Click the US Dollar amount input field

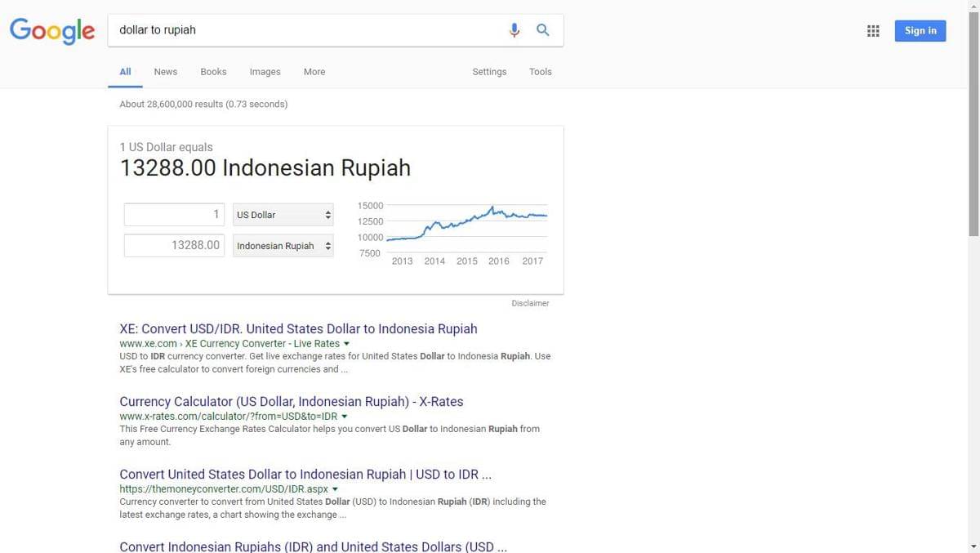[174, 215]
